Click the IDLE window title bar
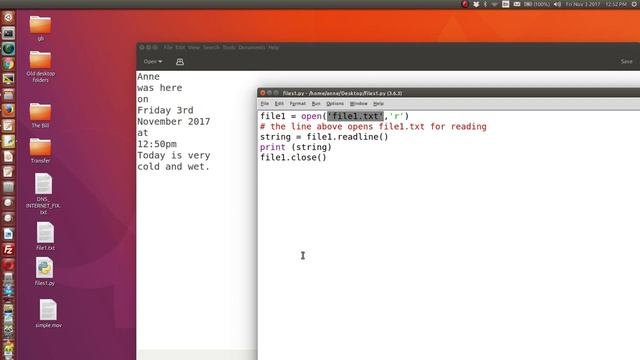 tap(449, 93)
